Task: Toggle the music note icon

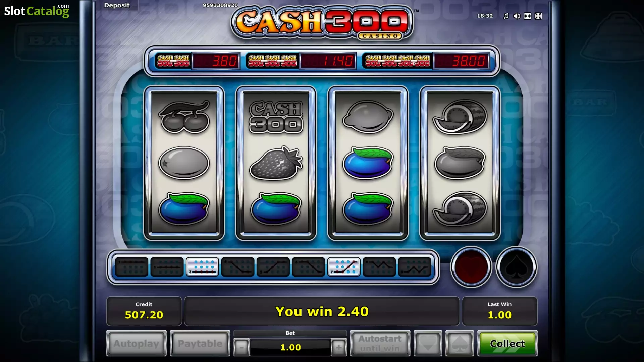Action: tap(506, 16)
